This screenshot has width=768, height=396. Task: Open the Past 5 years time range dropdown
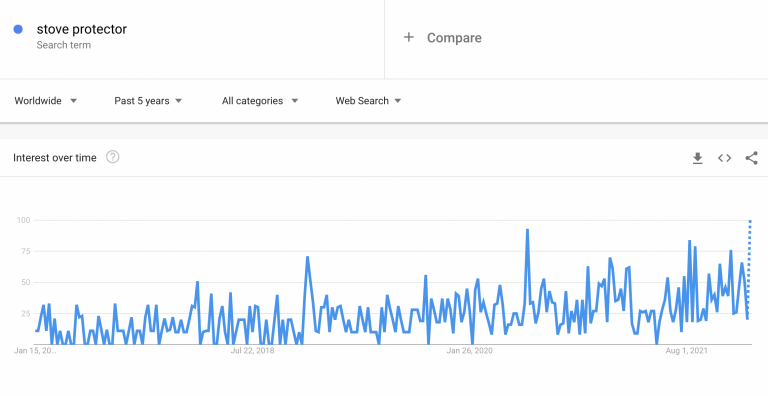(148, 101)
